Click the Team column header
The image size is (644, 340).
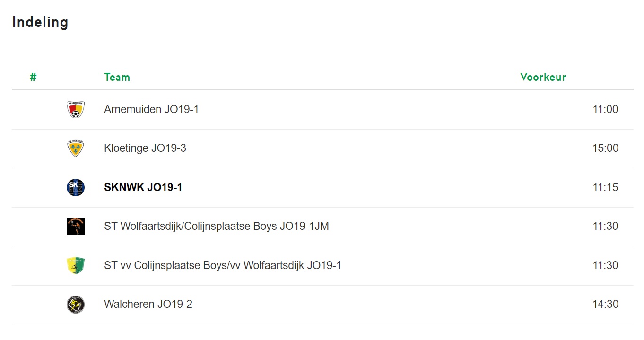coord(117,77)
